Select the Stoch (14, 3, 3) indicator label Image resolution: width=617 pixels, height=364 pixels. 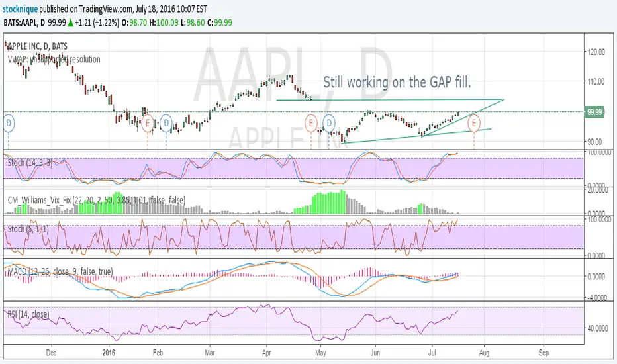pyautogui.click(x=30, y=163)
